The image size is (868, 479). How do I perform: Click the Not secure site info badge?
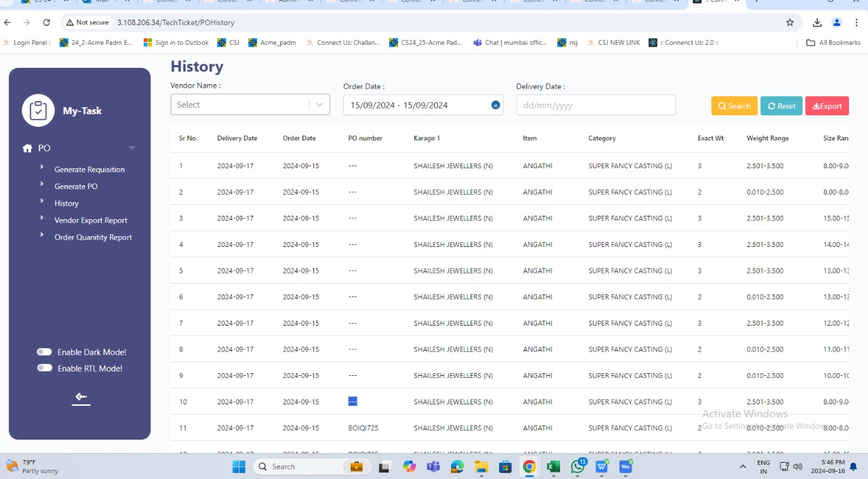87,22
